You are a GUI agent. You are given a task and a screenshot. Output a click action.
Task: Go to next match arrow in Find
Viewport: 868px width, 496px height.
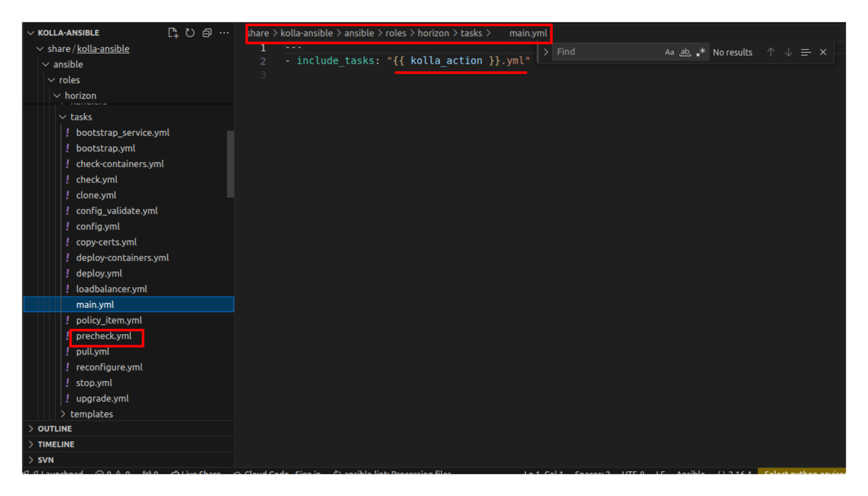point(788,52)
